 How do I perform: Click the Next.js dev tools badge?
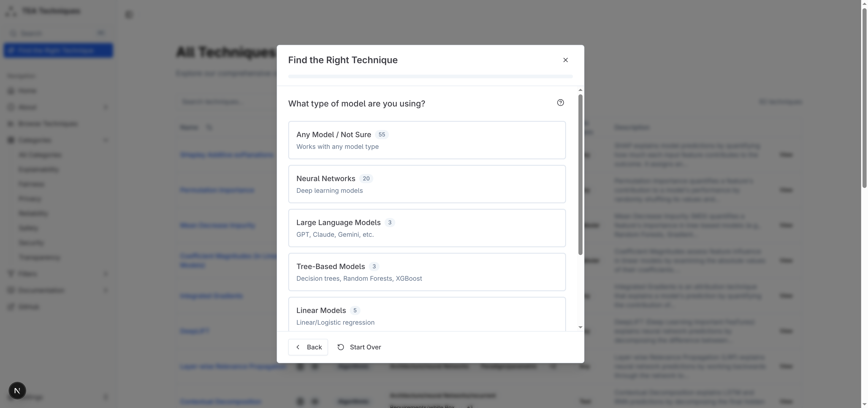click(17, 390)
